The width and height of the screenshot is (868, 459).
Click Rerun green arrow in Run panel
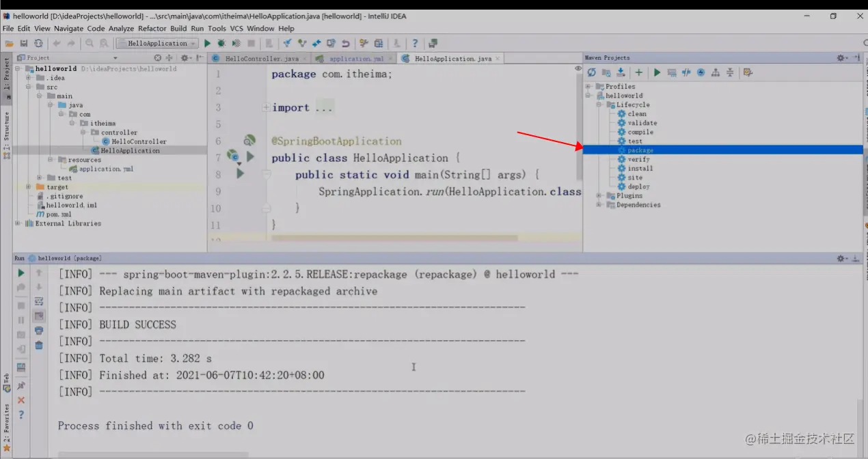[21, 273]
